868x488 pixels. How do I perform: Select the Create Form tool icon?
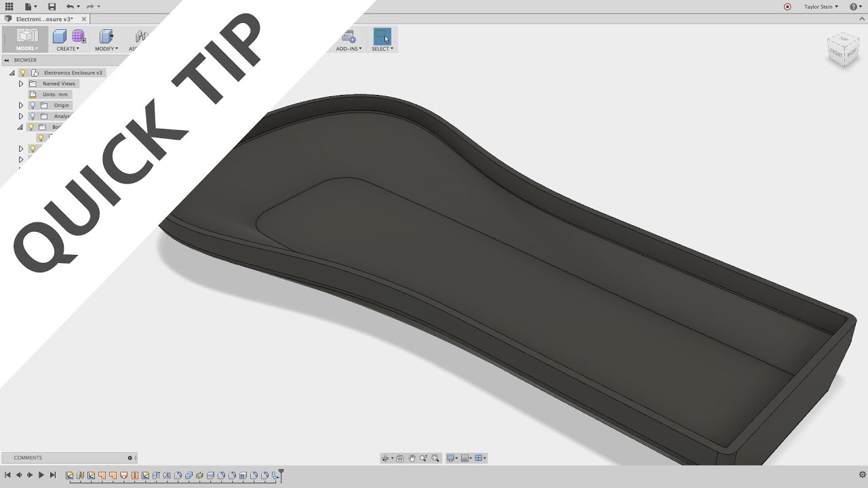coord(79,37)
